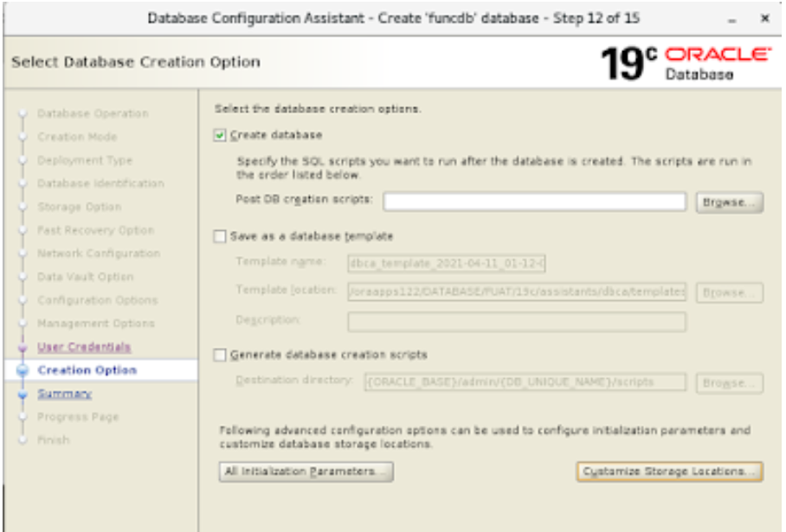Click the 'Specify the SQL scripts' description text
The height and width of the screenshot is (532, 786).
point(494,168)
